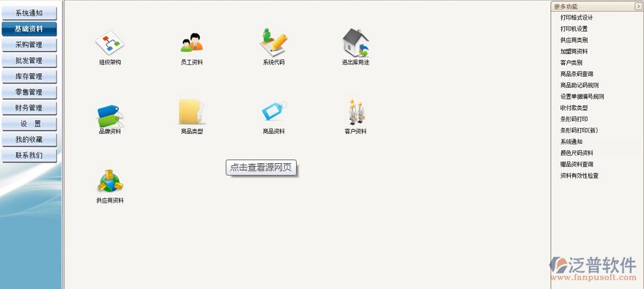The width and height of the screenshot is (644, 289).
Task: Open the 组织架构 organization chart icon
Action: pyautogui.click(x=110, y=43)
